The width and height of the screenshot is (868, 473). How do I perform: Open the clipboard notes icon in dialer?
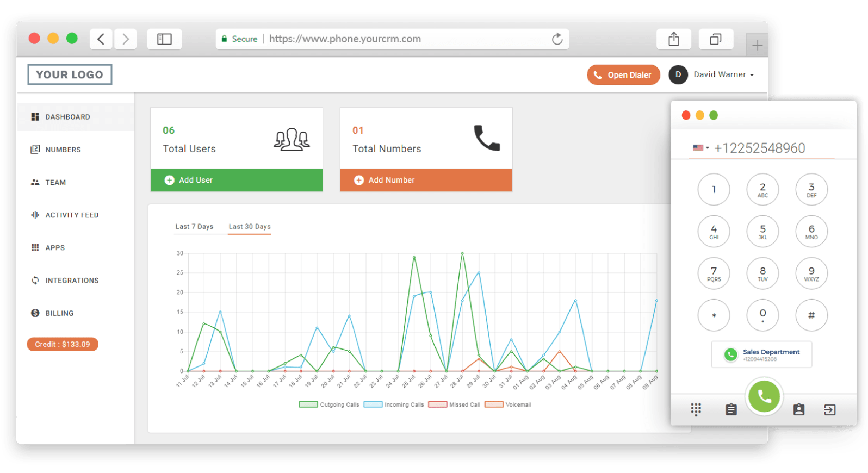pos(731,409)
